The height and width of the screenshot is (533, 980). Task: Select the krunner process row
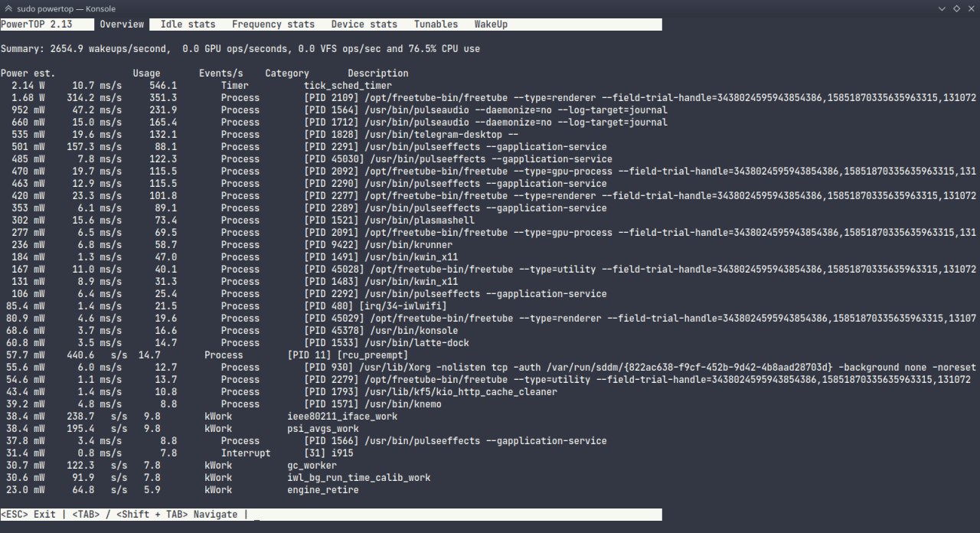(x=232, y=245)
